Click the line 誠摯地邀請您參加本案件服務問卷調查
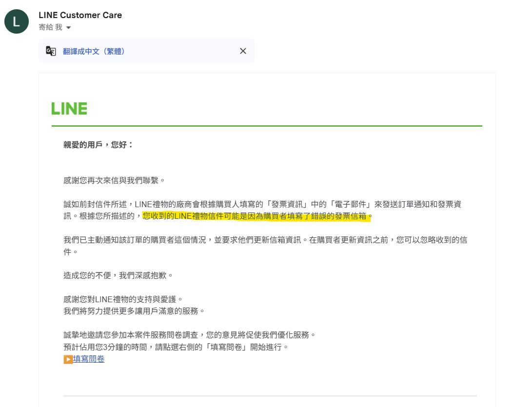Image resolution: width=532 pixels, height=407 pixels. (x=190, y=335)
